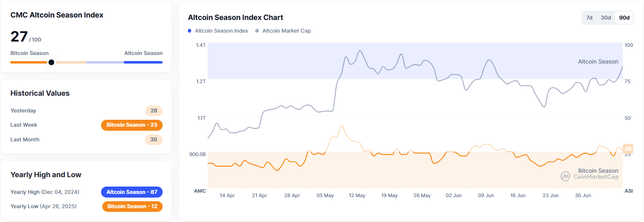Click the Last Month value 30 pill

pyautogui.click(x=154, y=139)
